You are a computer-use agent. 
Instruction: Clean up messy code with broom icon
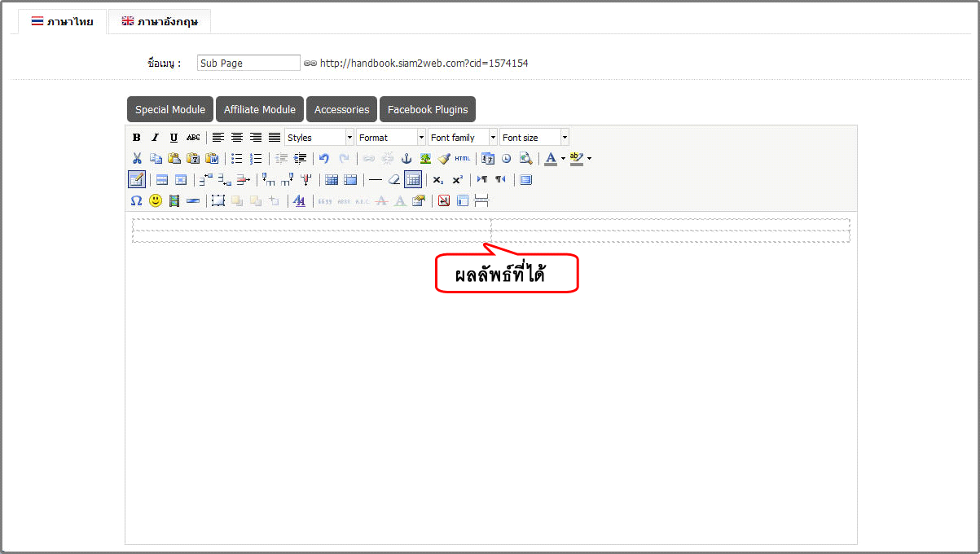pyautogui.click(x=444, y=159)
